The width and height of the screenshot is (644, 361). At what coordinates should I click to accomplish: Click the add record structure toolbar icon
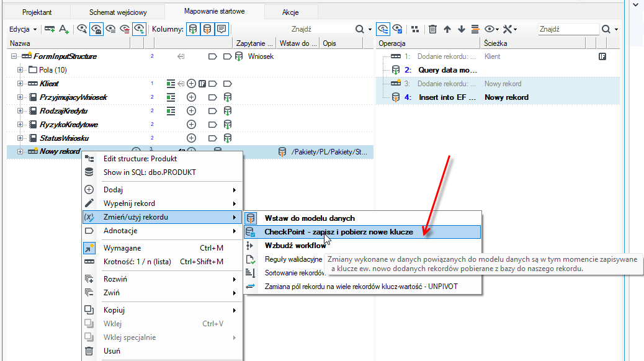tap(50, 29)
